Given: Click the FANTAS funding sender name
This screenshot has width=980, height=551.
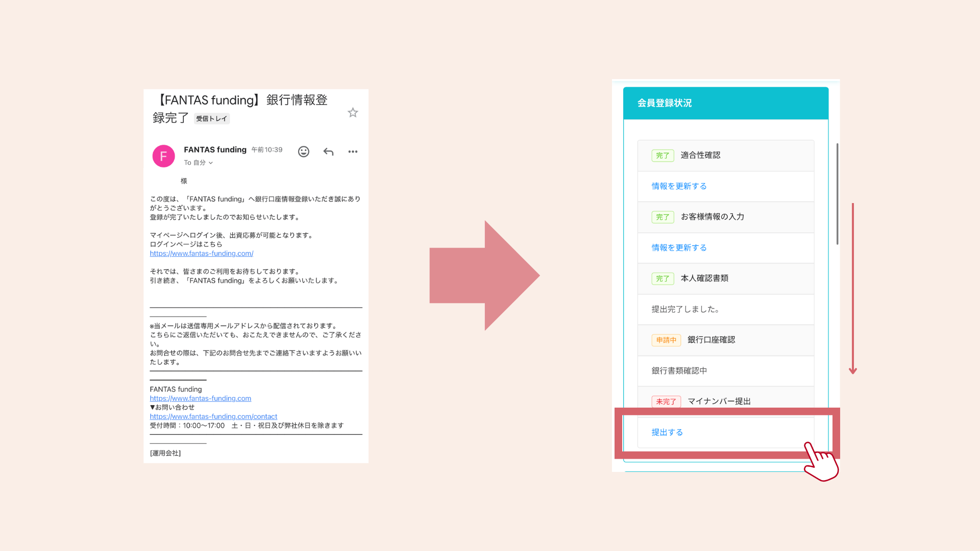Looking at the screenshot, I should tap(215, 149).
